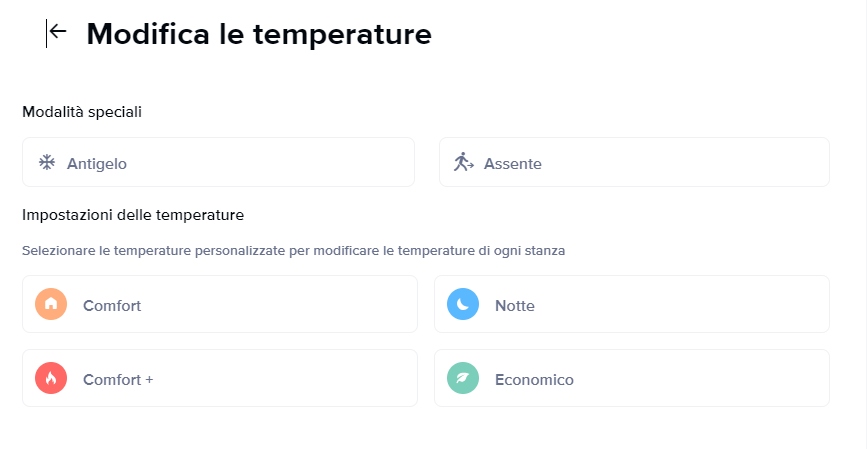Select the orange house Comfort icon

tap(51, 304)
